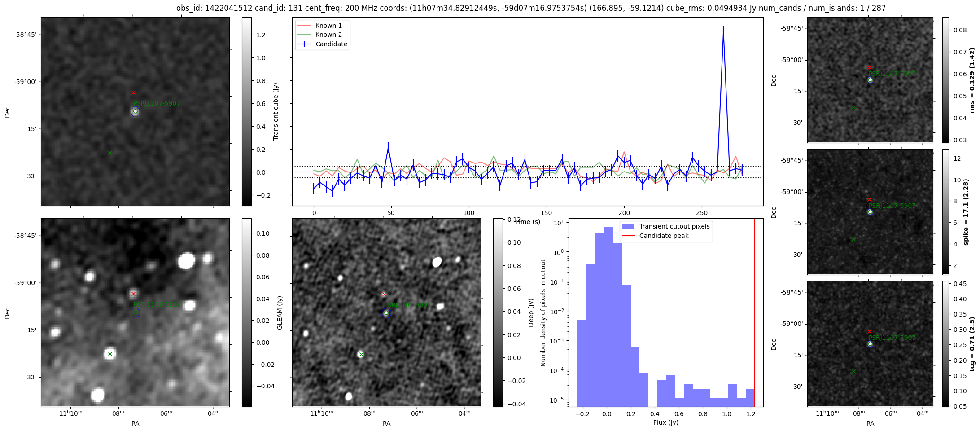The image size is (980, 431).
Task: Select the circled pulsar source in Deep image
Action: (386, 313)
